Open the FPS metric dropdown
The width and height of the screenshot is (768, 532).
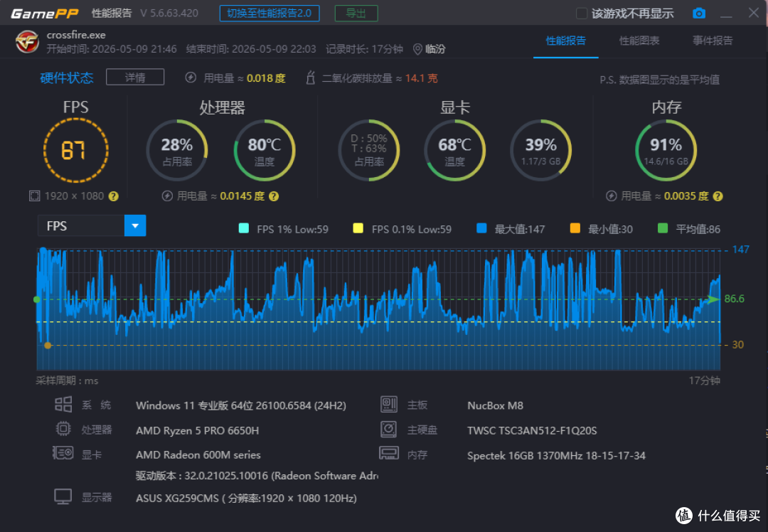[135, 226]
